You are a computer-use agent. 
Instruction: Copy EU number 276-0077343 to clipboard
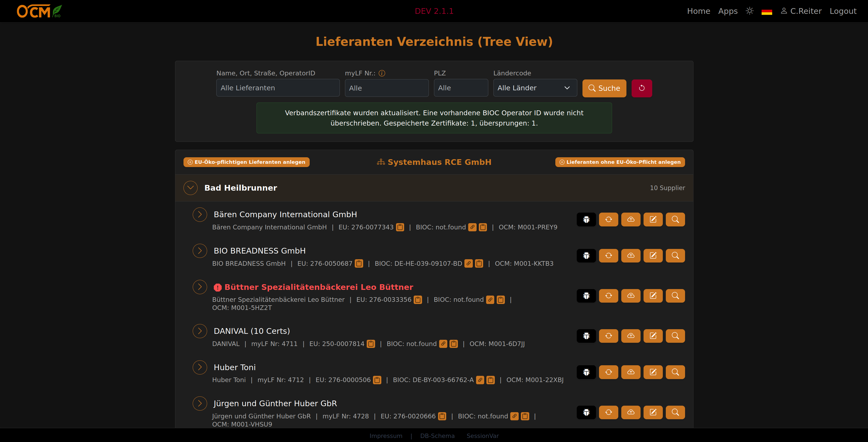coord(400,227)
